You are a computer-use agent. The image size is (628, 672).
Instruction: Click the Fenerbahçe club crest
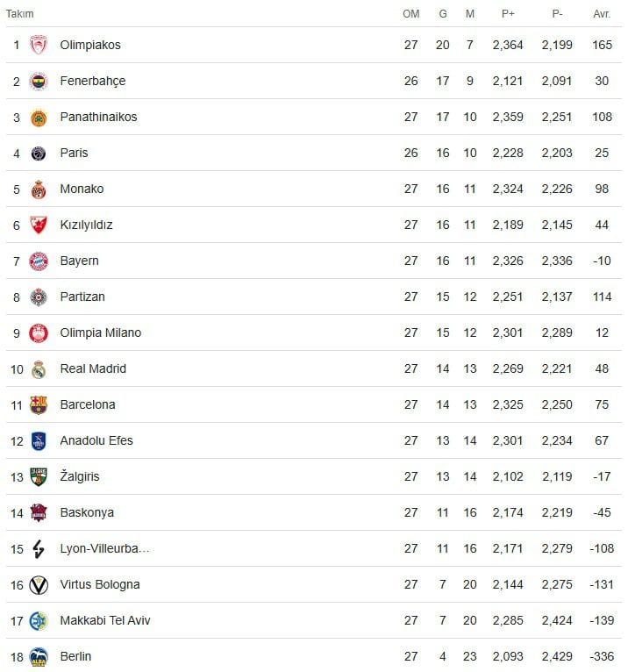(x=38, y=81)
